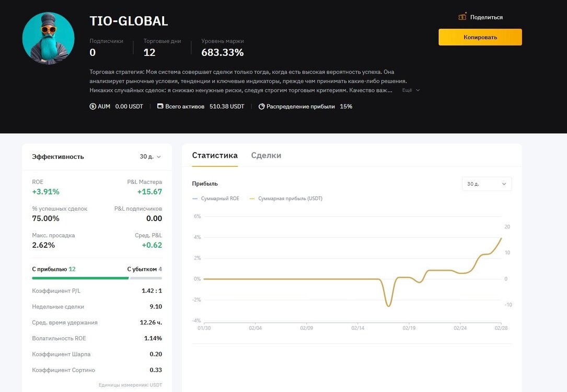Click the TIO-GLOBAL trader name heading

129,21
